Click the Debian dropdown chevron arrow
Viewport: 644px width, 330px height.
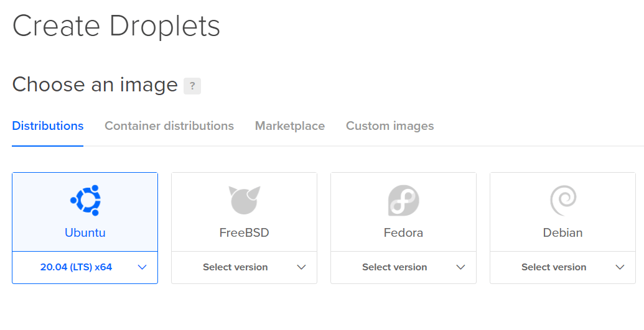click(x=620, y=267)
